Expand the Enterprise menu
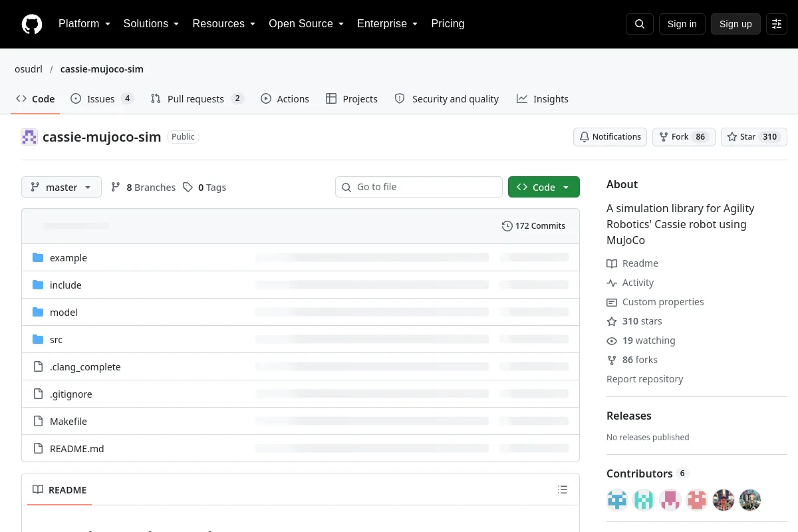798x532 pixels. click(388, 24)
